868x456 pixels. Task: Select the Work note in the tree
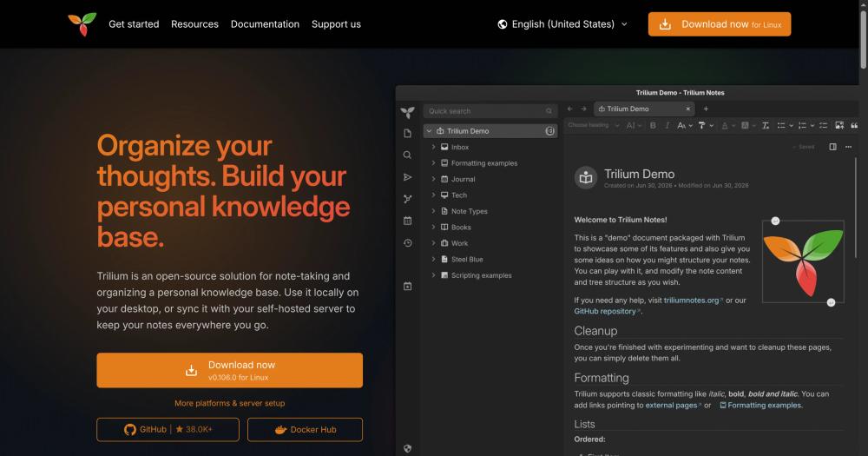point(459,243)
